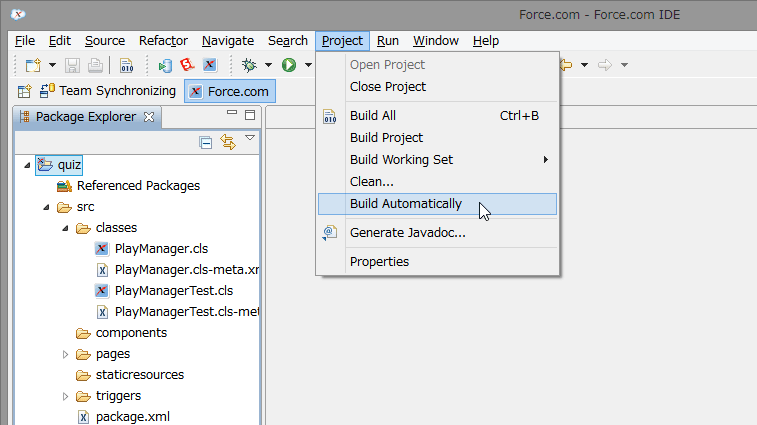Toggle Link with Editor icon
The width and height of the screenshot is (757, 425).
228,142
